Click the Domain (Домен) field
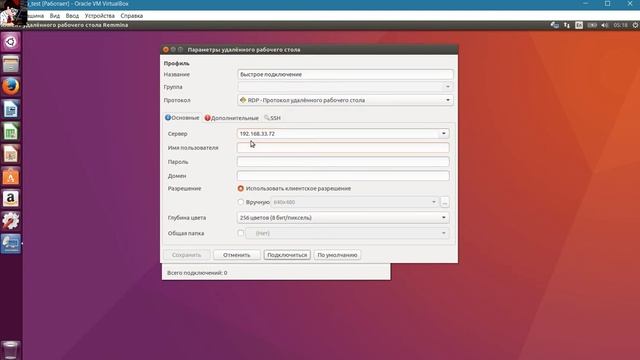 coord(343,176)
